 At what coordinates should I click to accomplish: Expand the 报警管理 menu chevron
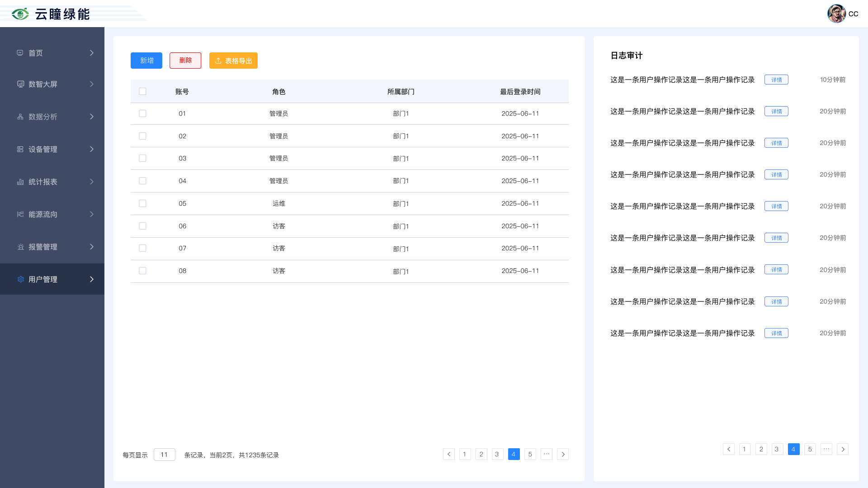pos(92,247)
